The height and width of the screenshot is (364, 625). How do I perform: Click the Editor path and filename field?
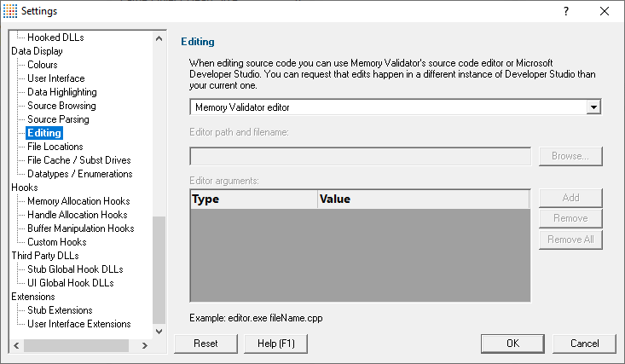(361, 156)
